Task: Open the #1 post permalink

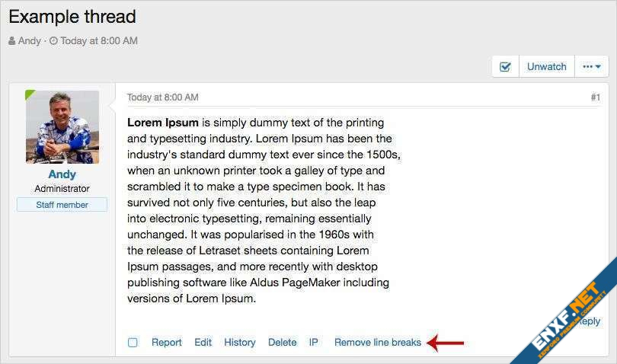Action: click(x=595, y=97)
